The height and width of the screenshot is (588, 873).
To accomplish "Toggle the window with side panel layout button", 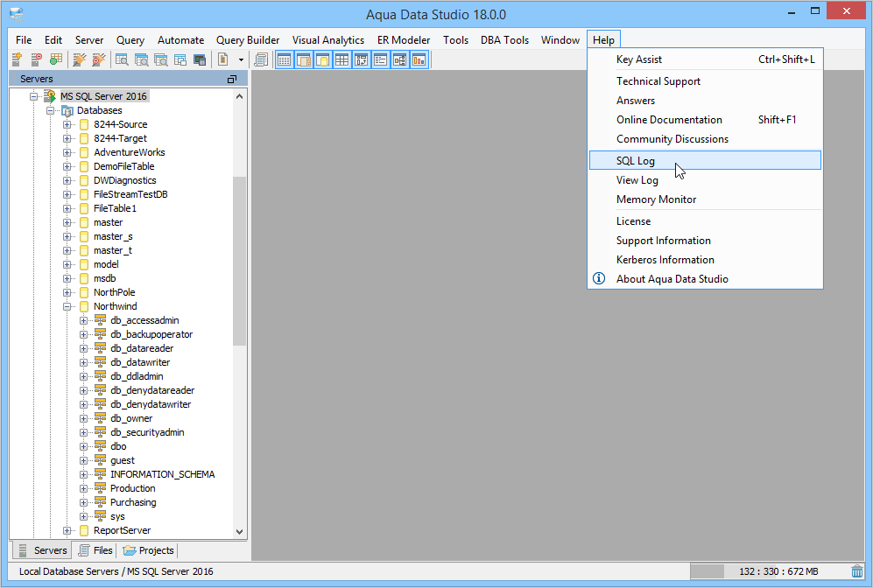I will [304, 59].
